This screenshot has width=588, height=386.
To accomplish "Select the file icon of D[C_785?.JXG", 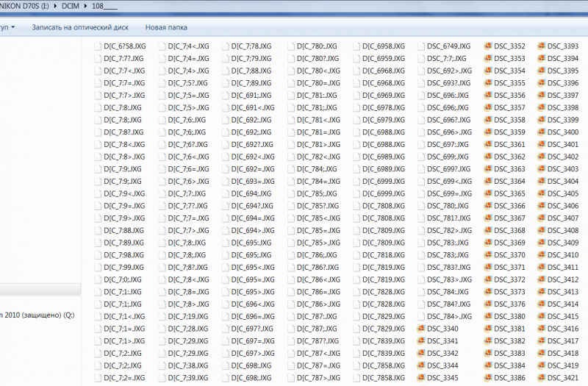I will pyautogui.click(x=291, y=206).
